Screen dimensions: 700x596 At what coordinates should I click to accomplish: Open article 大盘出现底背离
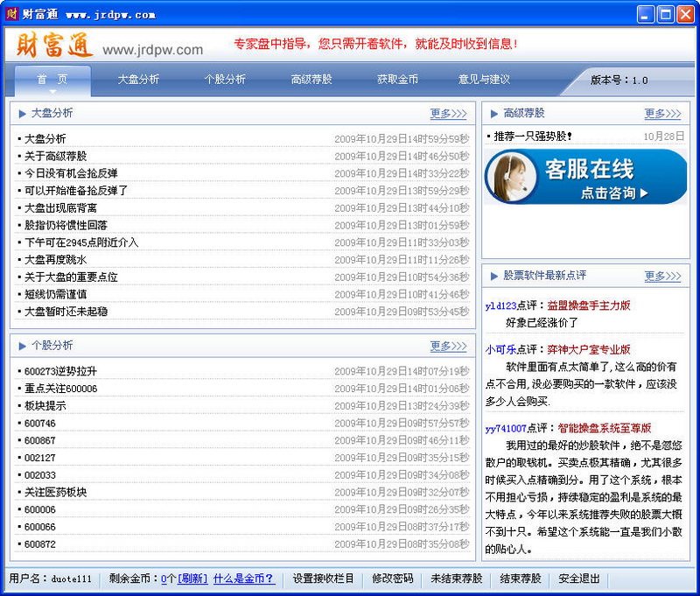point(60,208)
